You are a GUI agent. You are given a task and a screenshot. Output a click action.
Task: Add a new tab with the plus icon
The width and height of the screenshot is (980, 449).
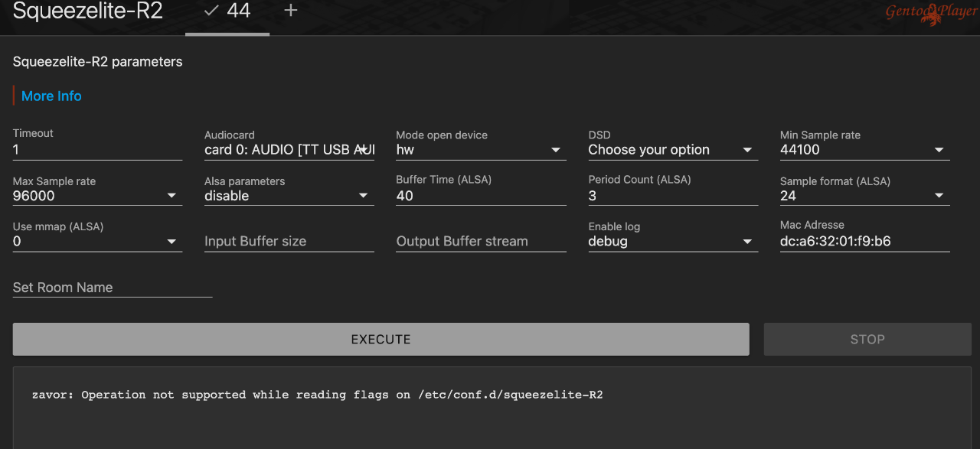(291, 11)
